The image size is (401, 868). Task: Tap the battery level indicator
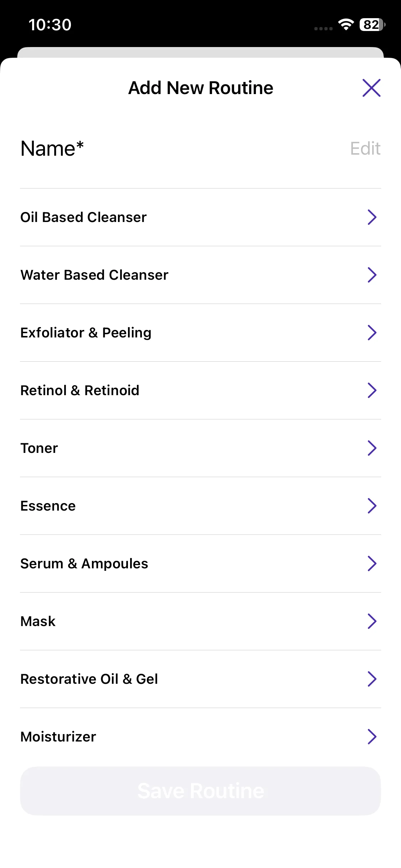pyautogui.click(x=372, y=25)
